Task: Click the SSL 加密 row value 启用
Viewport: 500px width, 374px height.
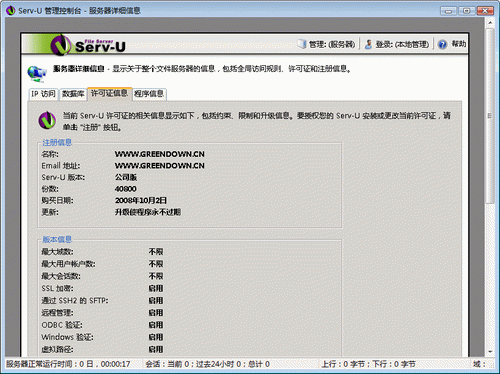Action: click(x=156, y=288)
